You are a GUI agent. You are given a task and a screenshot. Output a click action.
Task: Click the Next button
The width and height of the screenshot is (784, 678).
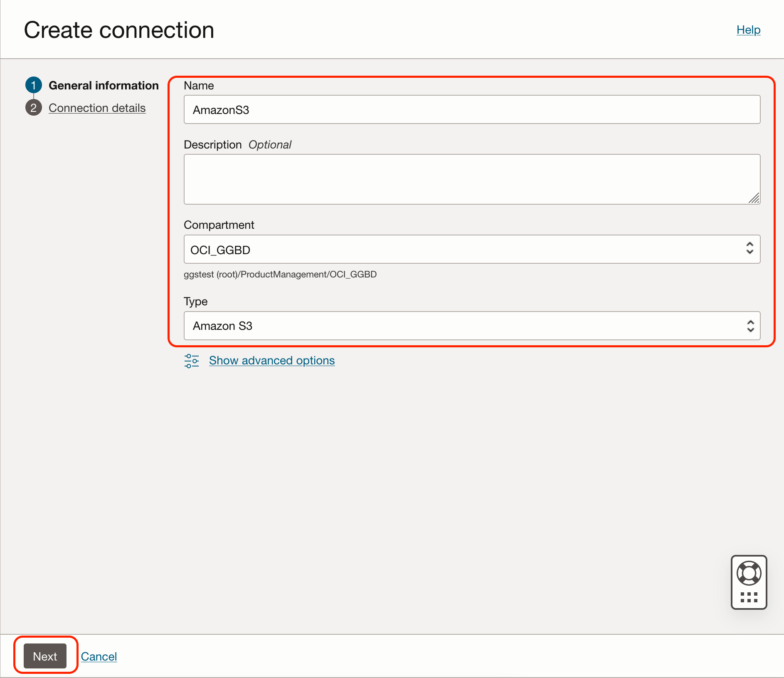tap(45, 656)
